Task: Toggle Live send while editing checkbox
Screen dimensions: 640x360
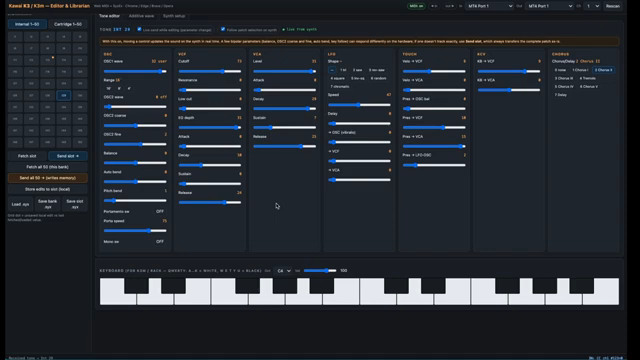Action: (139, 29)
